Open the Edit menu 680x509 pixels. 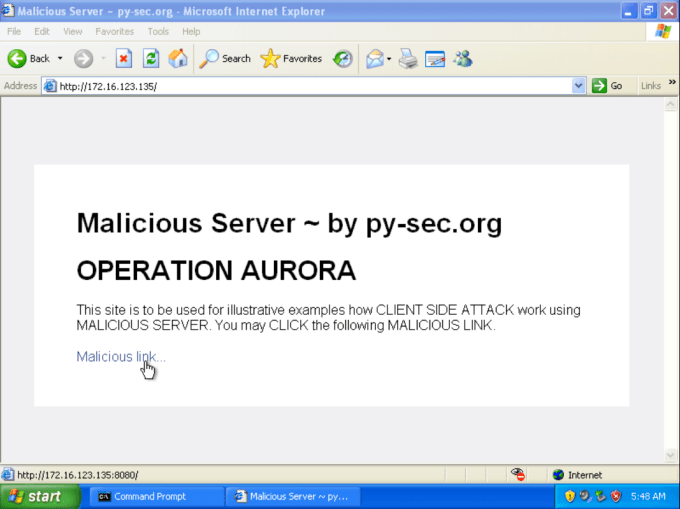[x=42, y=32]
